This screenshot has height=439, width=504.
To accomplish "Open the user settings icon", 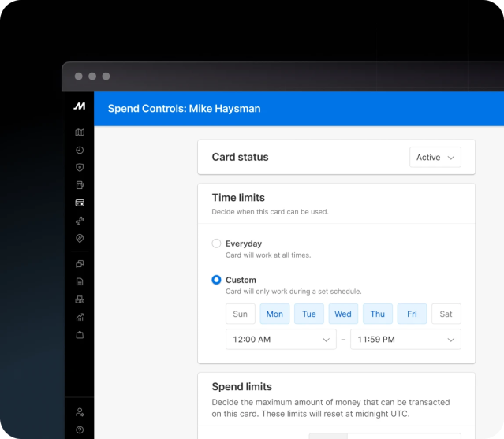I will (80, 412).
